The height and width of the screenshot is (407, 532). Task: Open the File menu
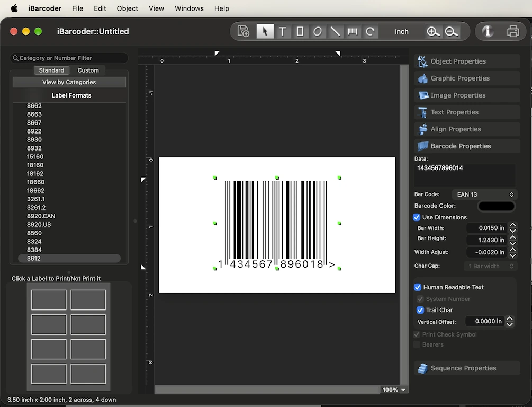pyautogui.click(x=77, y=8)
